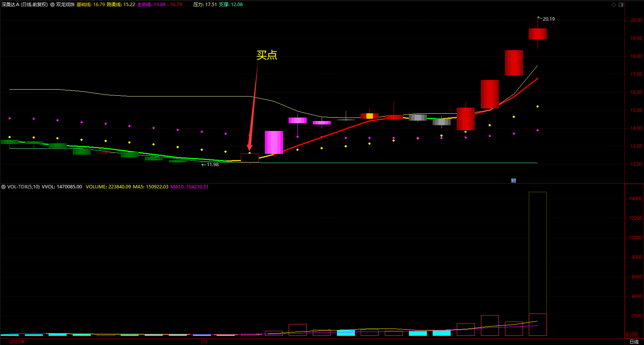Open the 双龙戏珠 indicator dropdown arrow

[x=52, y=5]
